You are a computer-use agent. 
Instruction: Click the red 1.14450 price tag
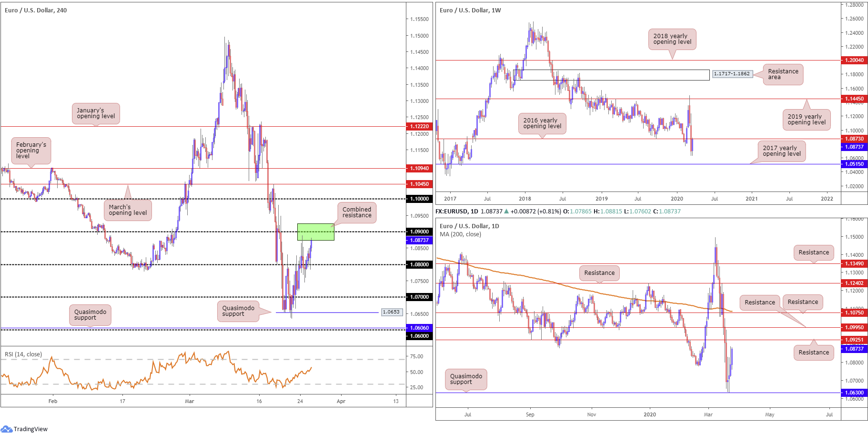point(854,99)
